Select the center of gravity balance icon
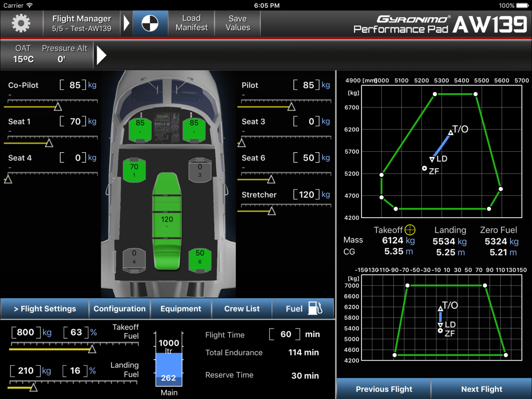This screenshot has height=399, width=532. coord(150,23)
